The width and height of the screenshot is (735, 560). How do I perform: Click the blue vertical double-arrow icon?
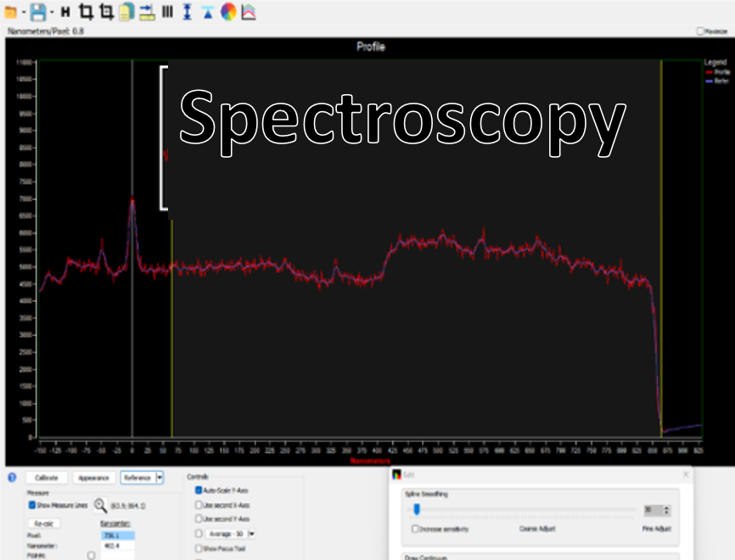188,12
